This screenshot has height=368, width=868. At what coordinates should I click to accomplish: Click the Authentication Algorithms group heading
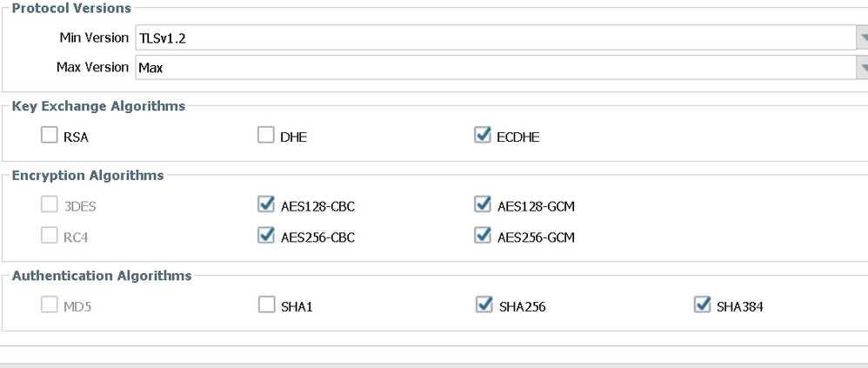pyautogui.click(x=101, y=276)
